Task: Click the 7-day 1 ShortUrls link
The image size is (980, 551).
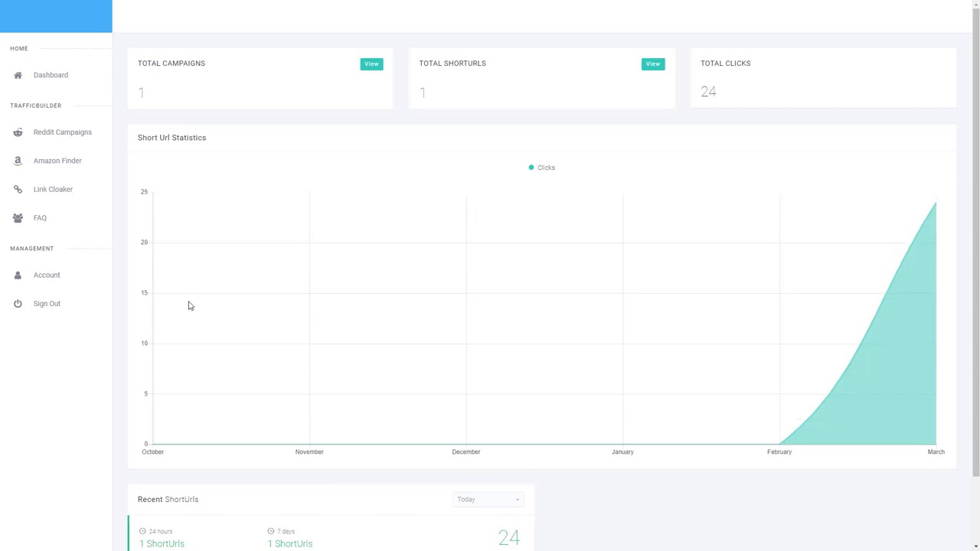Action: 290,543
